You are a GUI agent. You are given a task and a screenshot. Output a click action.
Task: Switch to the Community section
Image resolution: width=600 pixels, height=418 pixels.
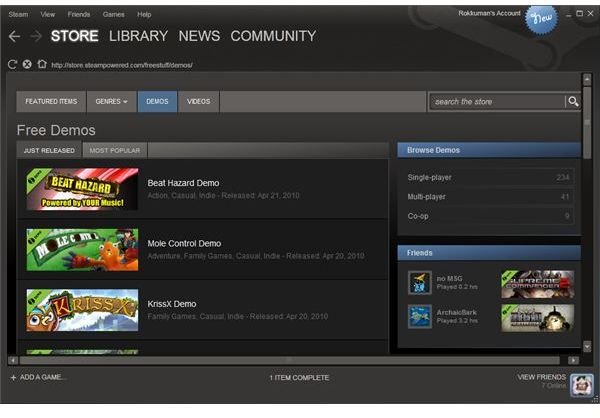(x=273, y=36)
